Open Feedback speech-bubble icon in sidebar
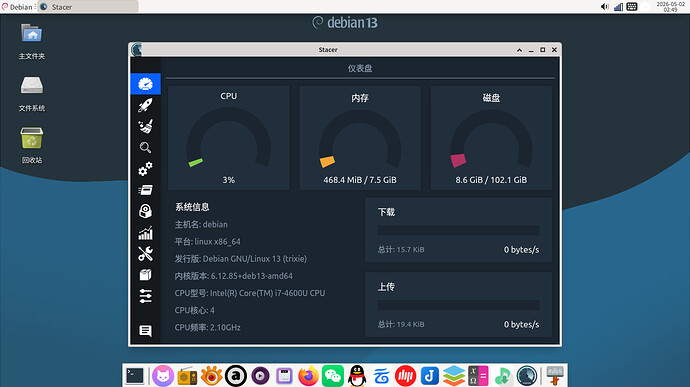690x387 pixels. pyautogui.click(x=146, y=331)
